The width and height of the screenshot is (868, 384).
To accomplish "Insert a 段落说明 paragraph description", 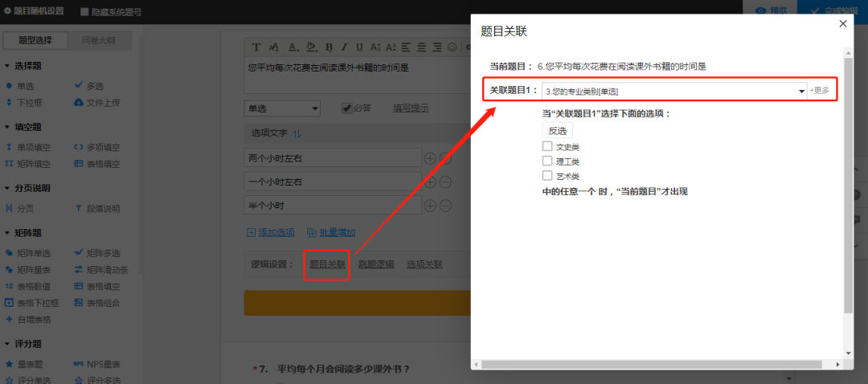I will pyautogui.click(x=97, y=209).
